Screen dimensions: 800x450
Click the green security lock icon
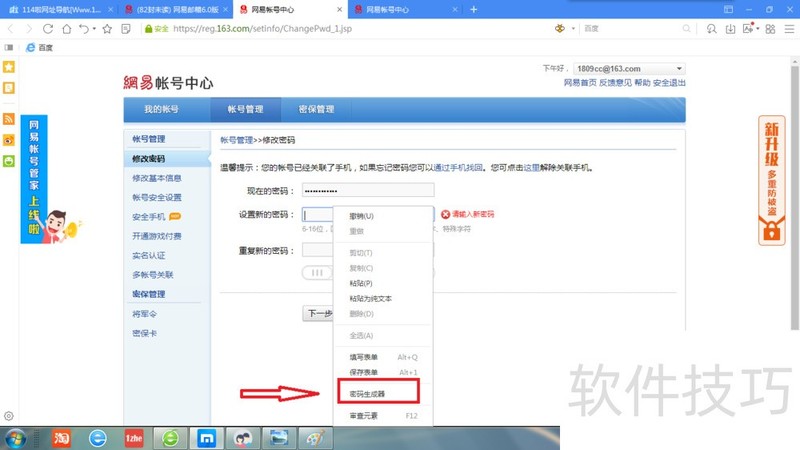[x=148, y=29]
